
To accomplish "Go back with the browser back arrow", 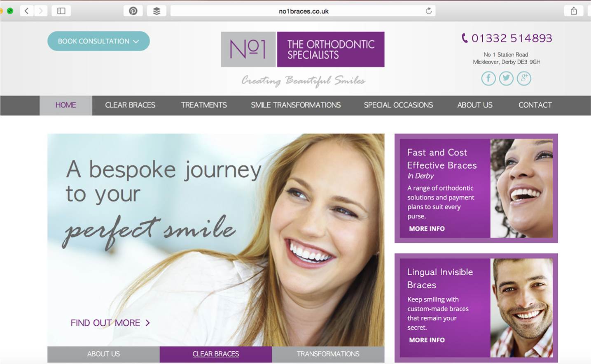I will 26,11.
